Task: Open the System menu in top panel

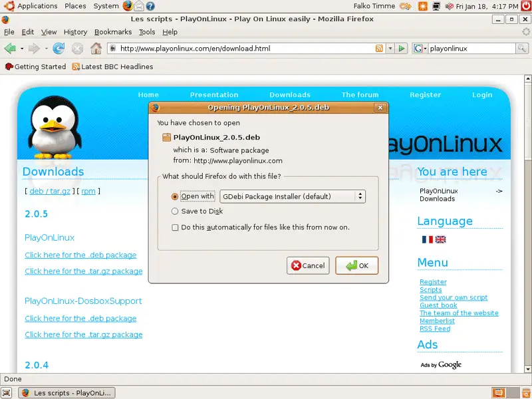Action: (106, 6)
